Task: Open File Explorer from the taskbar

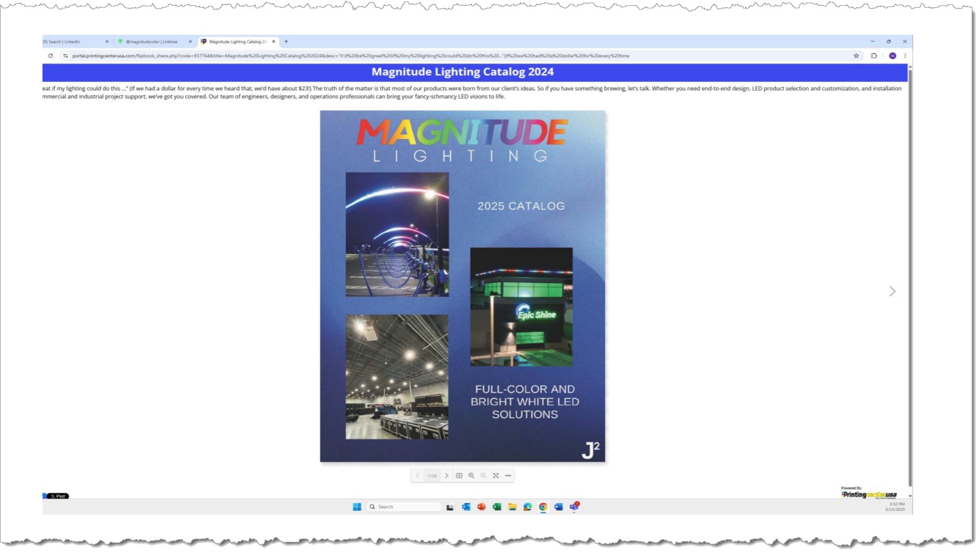Action: [x=512, y=507]
